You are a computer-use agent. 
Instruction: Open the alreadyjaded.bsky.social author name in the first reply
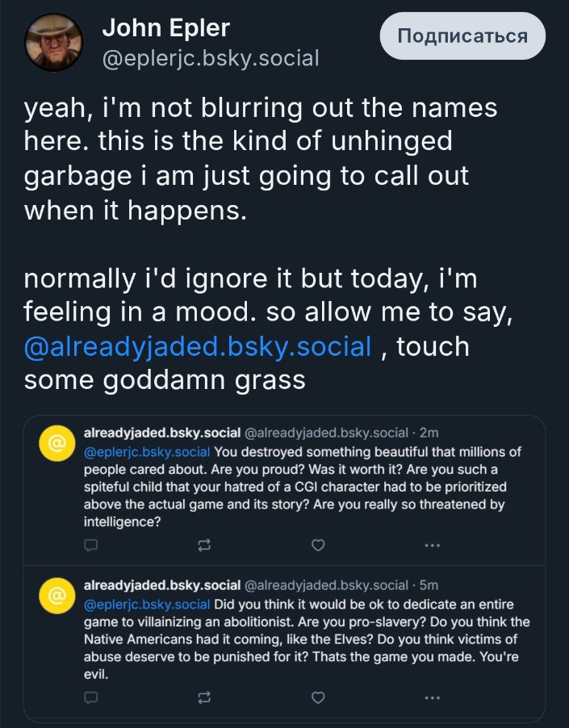[x=161, y=433]
